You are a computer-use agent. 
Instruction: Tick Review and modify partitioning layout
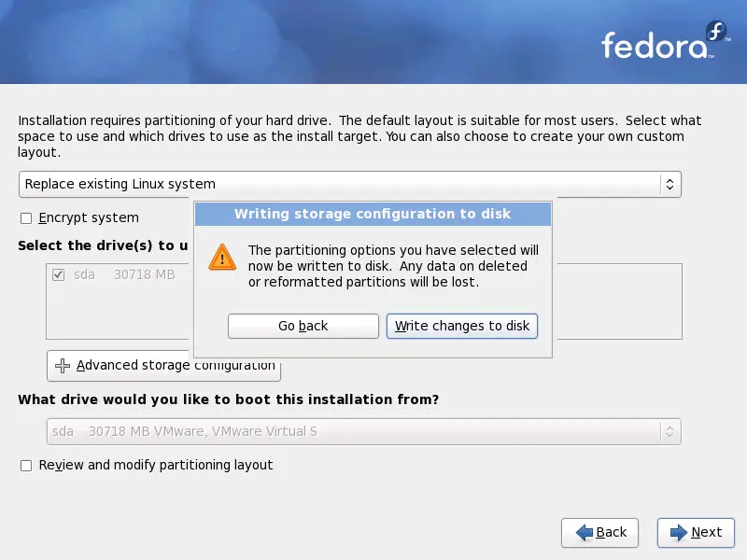tap(26, 465)
